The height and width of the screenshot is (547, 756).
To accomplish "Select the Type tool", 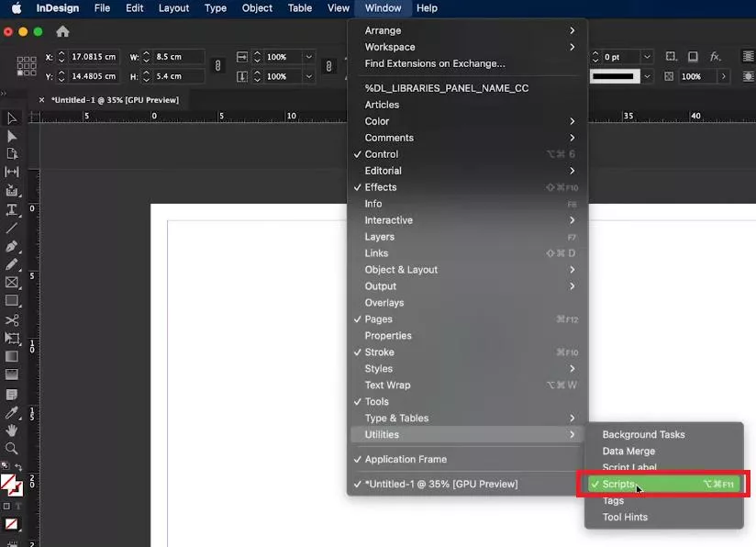I will 12,209.
